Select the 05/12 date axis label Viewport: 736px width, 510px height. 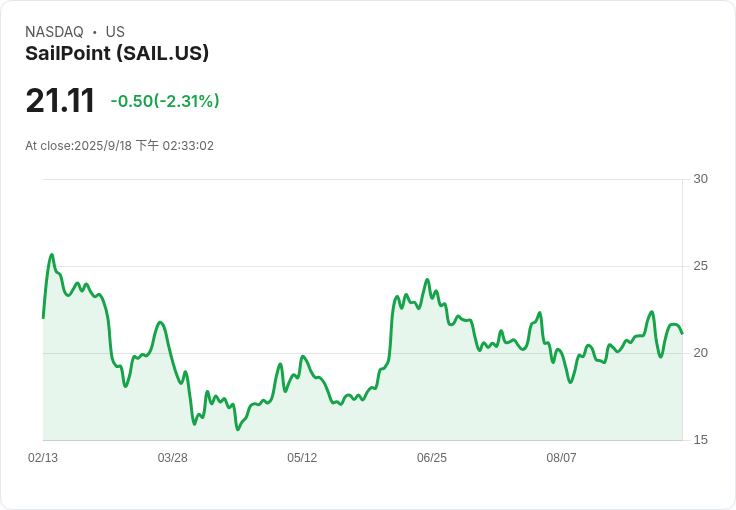point(302,458)
